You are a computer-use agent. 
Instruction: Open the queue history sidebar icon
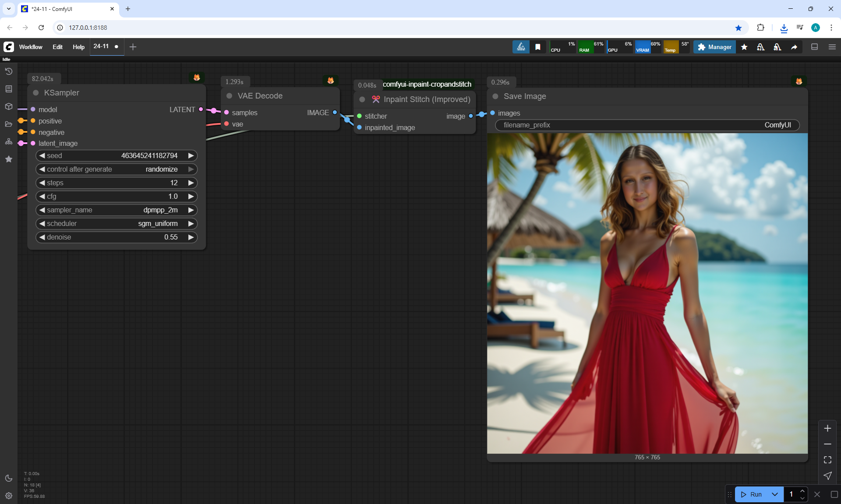point(9,71)
